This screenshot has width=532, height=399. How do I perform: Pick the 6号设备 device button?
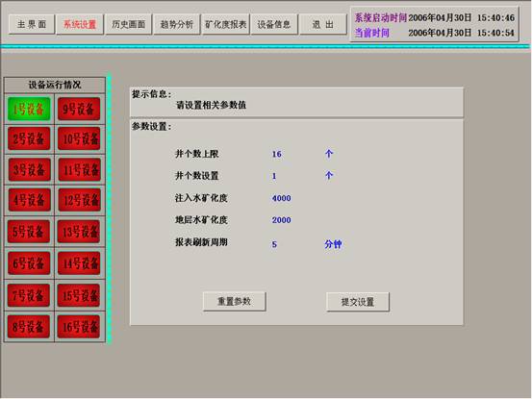[29, 262]
